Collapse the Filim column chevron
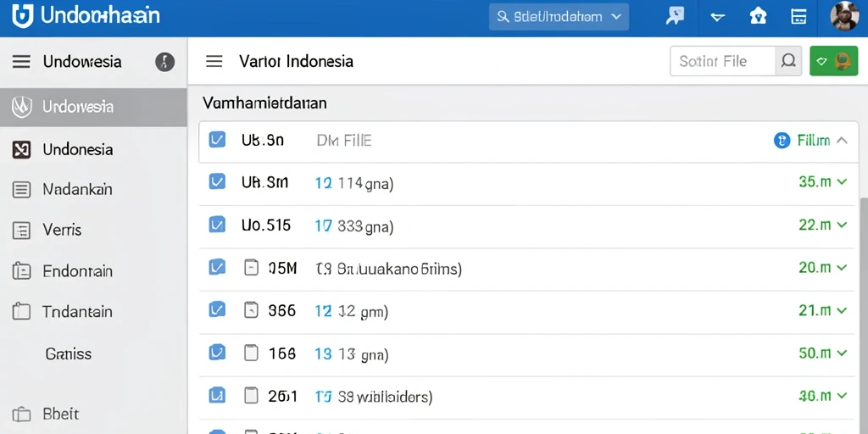Image resolution: width=868 pixels, height=434 pixels. 842,141
